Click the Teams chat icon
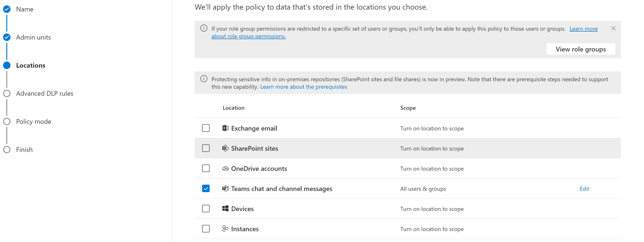 pyautogui.click(x=225, y=188)
